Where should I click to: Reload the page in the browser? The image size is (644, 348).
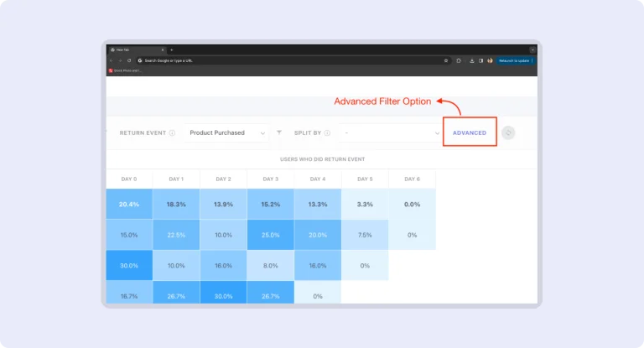(130, 60)
